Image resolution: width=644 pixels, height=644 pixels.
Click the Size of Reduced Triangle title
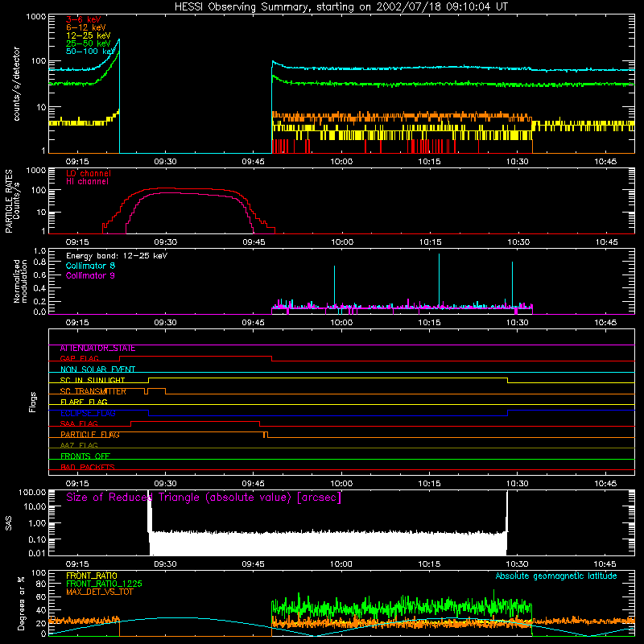click(204, 497)
